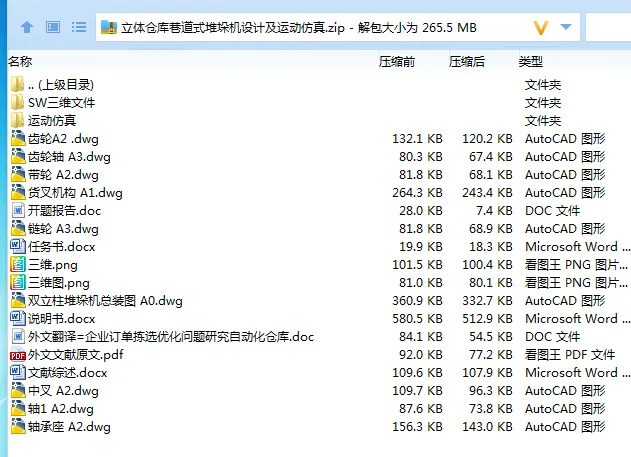Image resolution: width=631 pixels, height=457 pixels.
Task: Select 开题报告.doc file icon
Action: point(18,210)
